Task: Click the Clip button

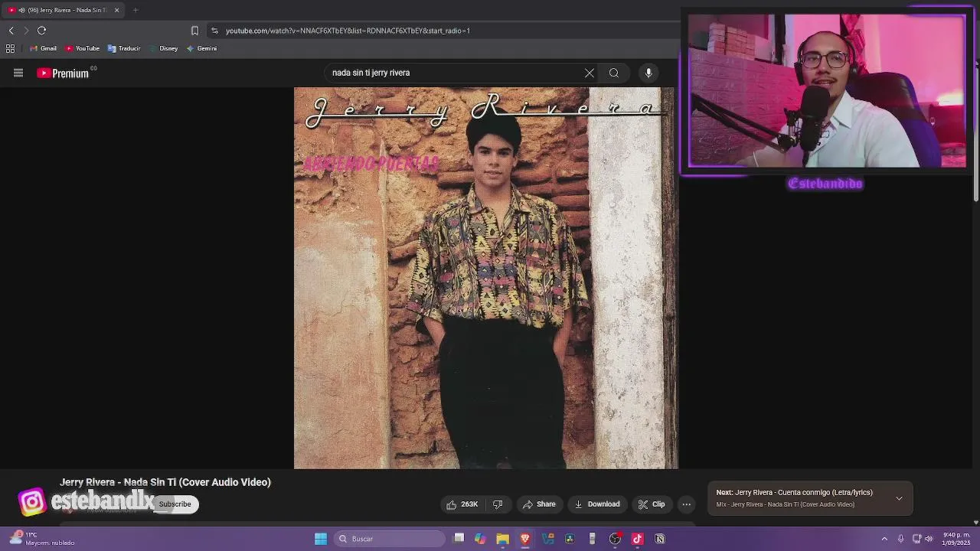Action: [x=652, y=504]
